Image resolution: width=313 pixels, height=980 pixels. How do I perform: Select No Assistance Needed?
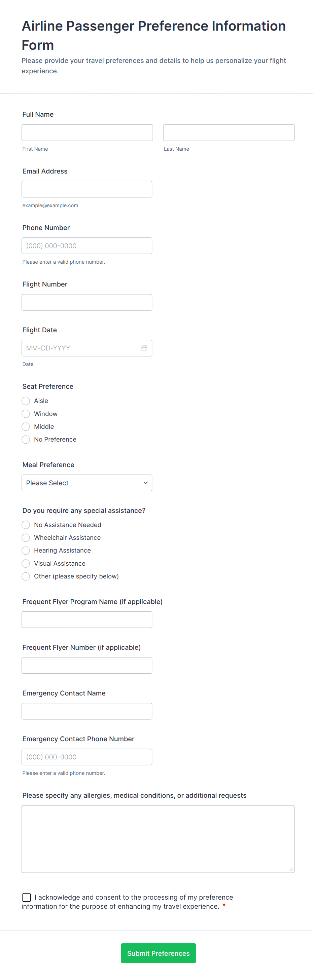[26, 525]
